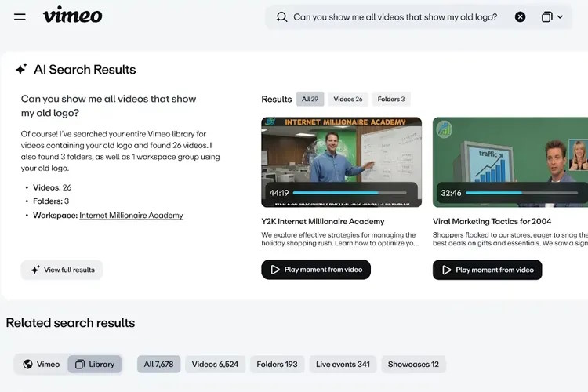Viewport: 588px width, 392px height.
Task: Switch search scope to Vimeo
Action: click(42, 365)
